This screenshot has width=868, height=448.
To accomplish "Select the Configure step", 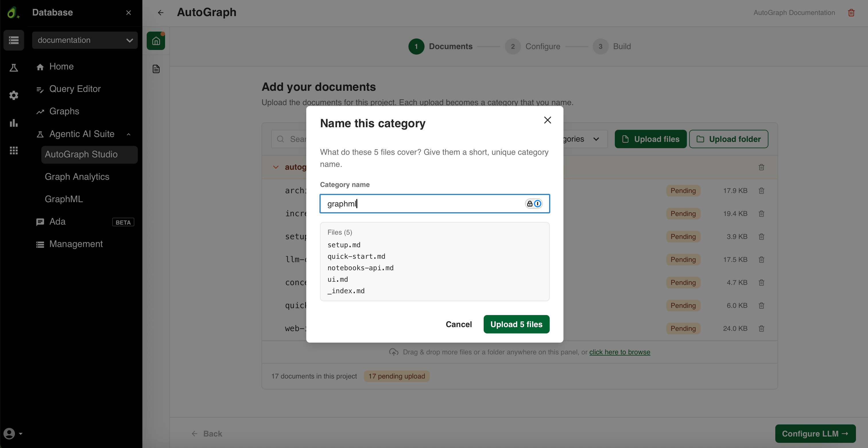I will click(533, 47).
